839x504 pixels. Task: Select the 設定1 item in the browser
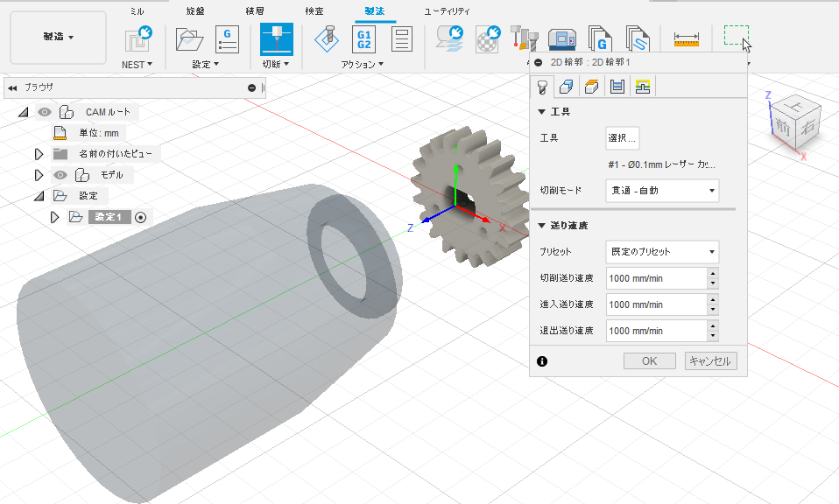tap(109, 217)
